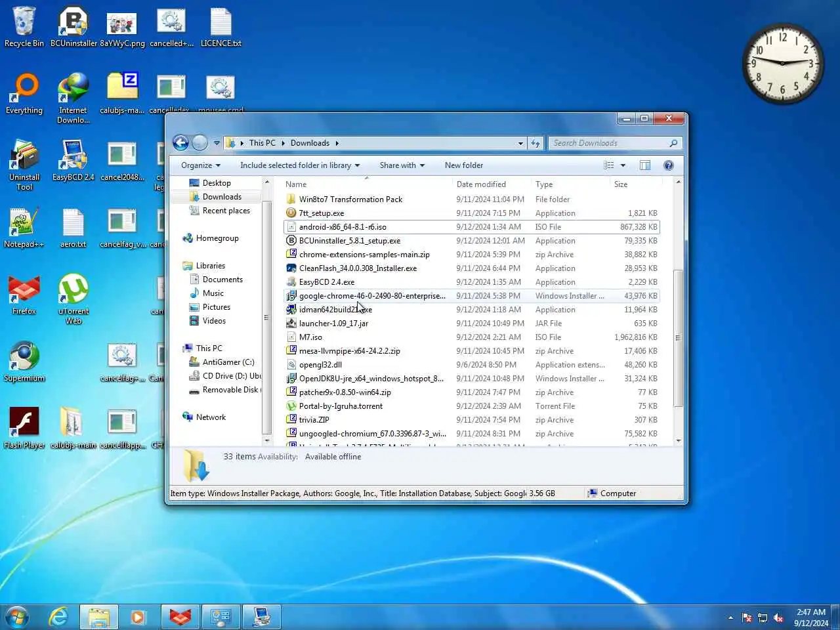Open AntiGamer (C:) drive

tap(228, 362)
